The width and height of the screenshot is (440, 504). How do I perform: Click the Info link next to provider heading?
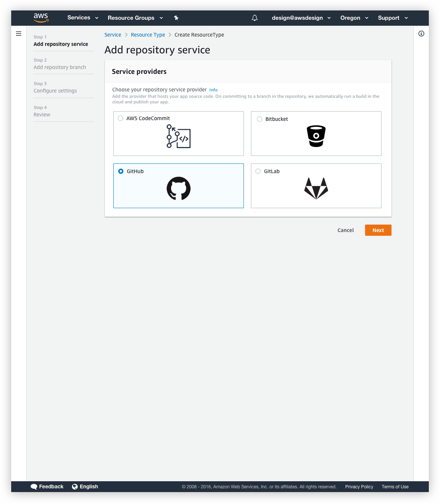pos(213,90)
